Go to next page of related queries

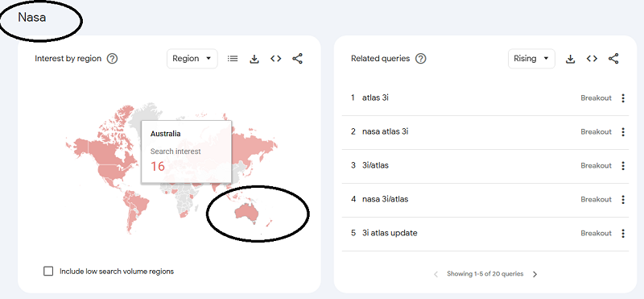535,274
